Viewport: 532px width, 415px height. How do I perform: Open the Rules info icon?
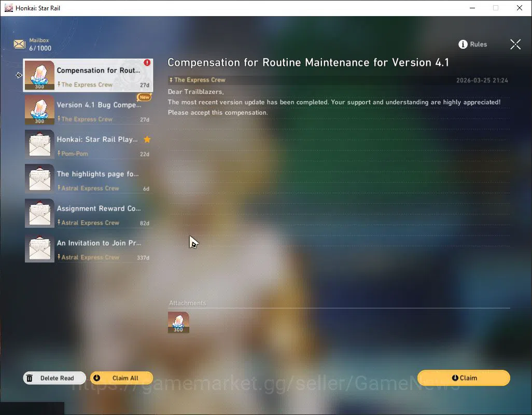(463, 45)
